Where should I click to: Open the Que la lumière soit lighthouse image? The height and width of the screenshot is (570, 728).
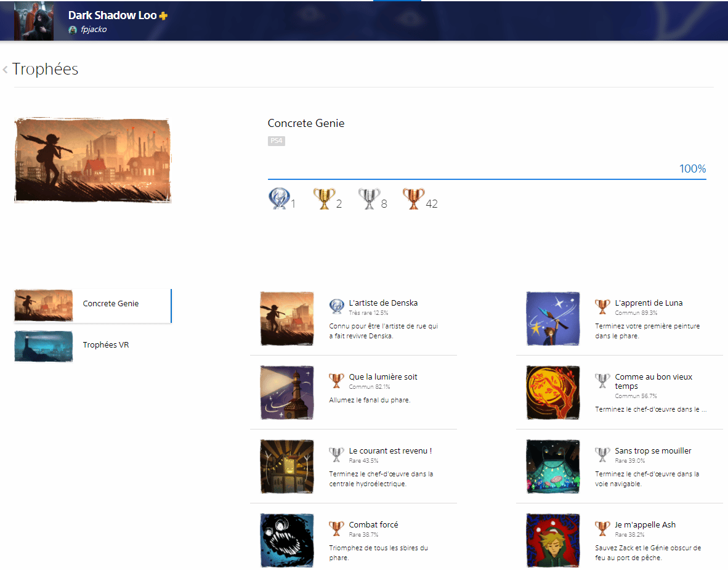point(287,393)
